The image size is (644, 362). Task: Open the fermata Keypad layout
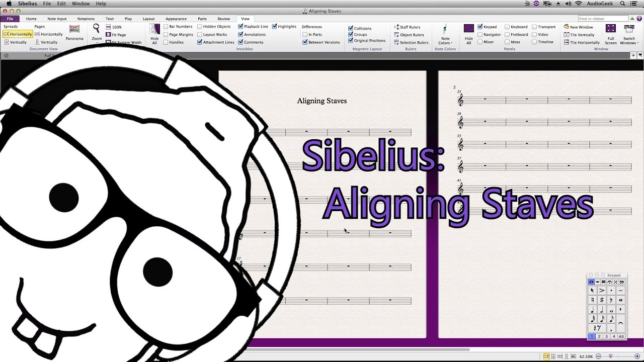[609, 282]
